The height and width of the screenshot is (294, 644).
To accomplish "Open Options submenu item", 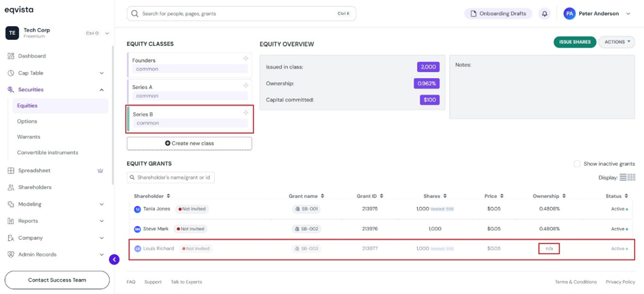I will pos(27,121).
